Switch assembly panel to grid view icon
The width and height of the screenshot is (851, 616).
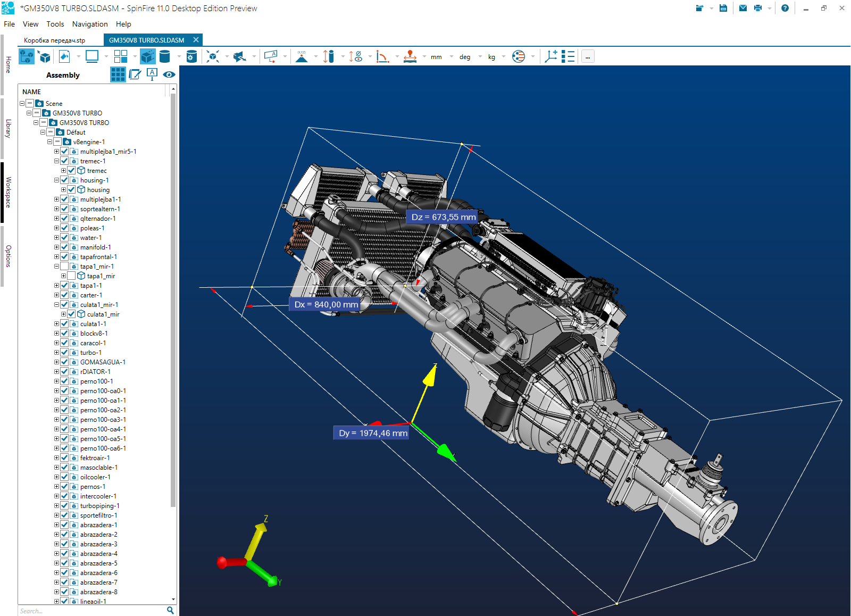coord(118,74)
